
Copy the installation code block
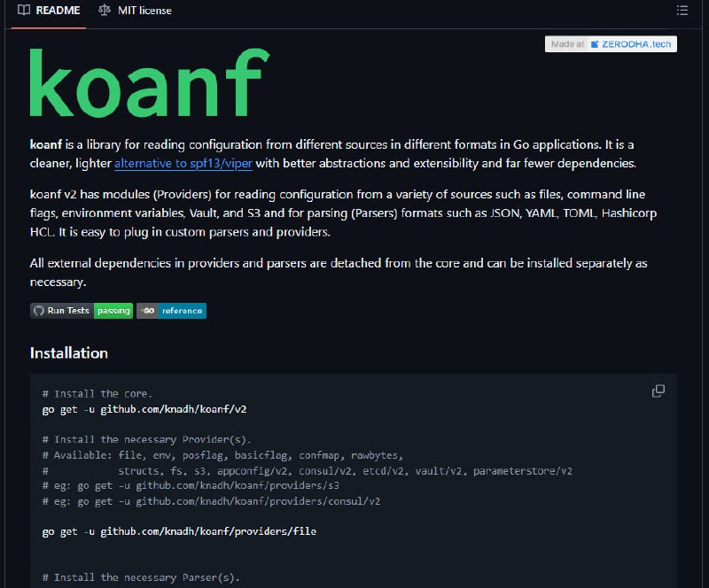point(658,391)
